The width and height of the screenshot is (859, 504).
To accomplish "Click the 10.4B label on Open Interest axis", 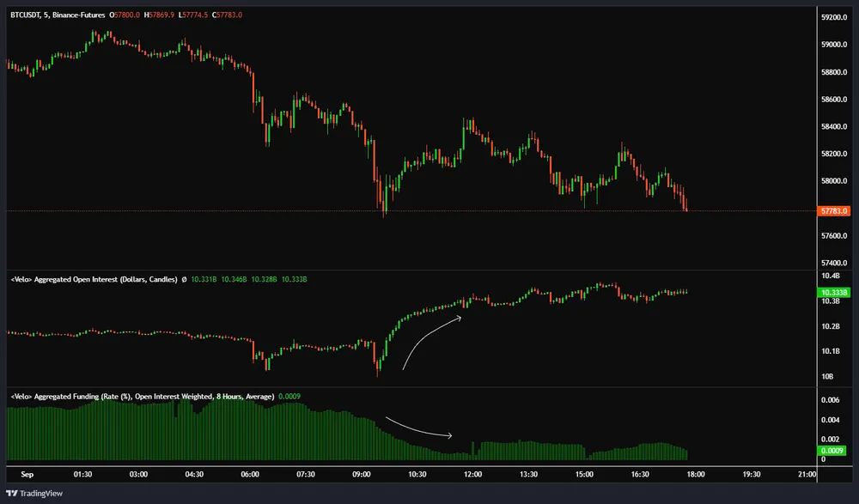I will point(832,276).
